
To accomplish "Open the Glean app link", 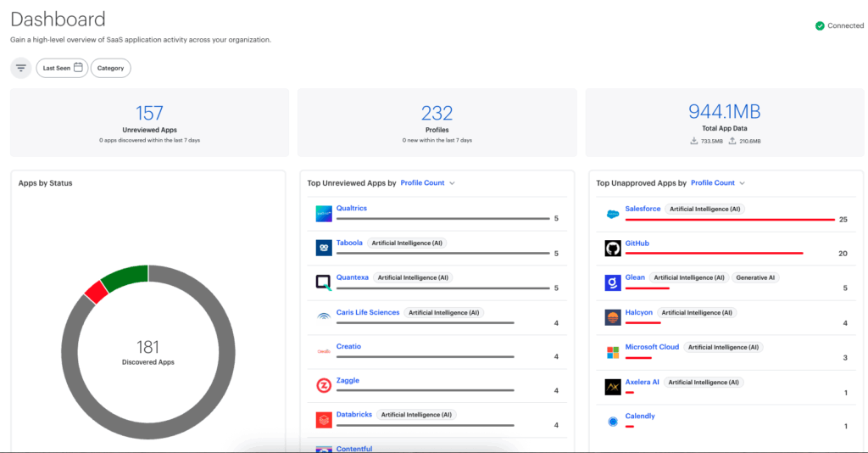I will click(x=635, y=277).
